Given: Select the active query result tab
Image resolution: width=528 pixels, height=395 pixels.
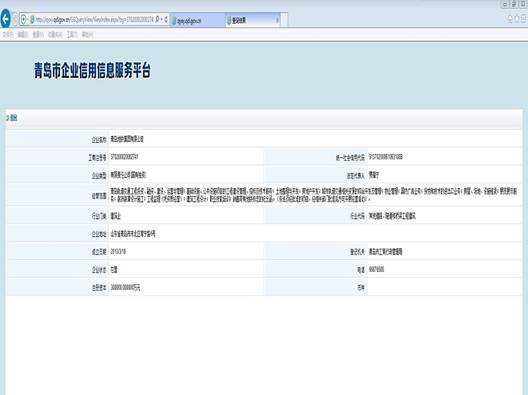Looking at the screenshot, I should [253, 20].
